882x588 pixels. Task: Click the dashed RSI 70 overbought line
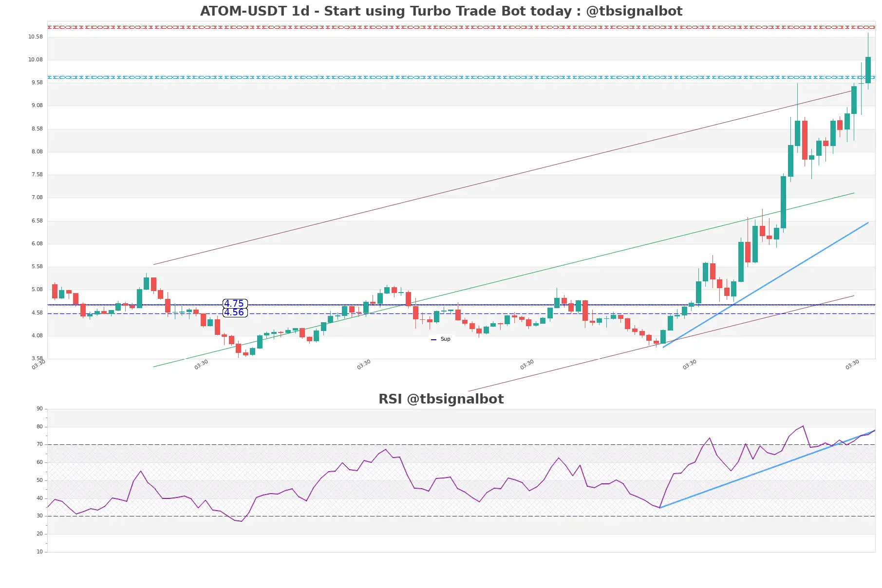pos(461,444)
